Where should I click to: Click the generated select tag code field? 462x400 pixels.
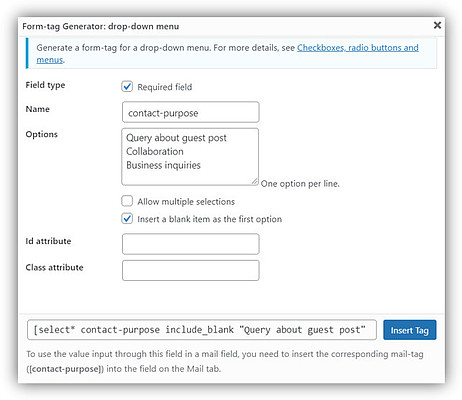click(202, 330)
